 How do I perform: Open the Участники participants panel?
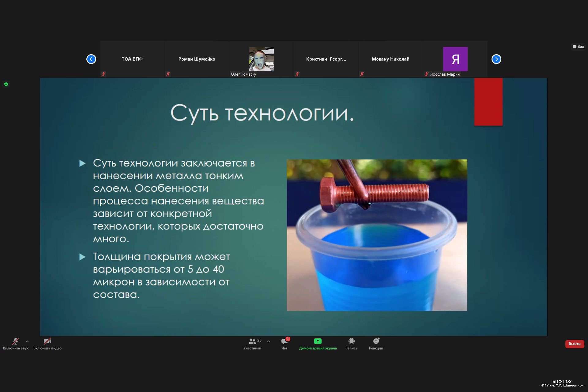(252, 344)
